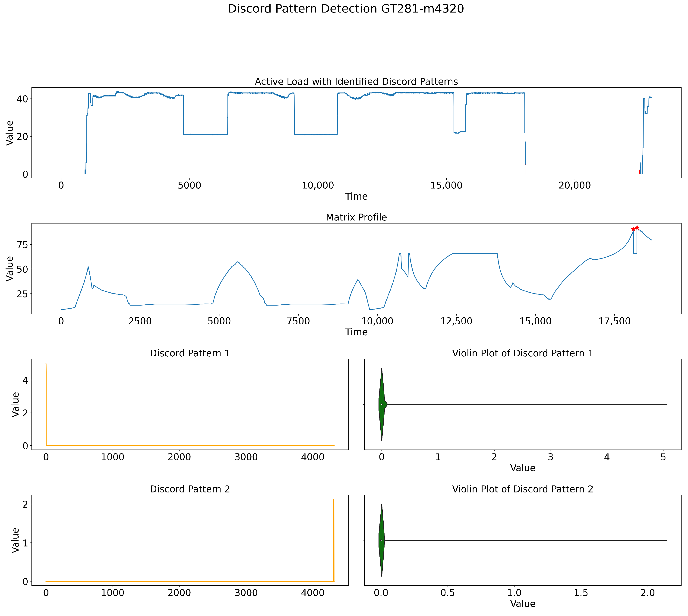688x616 pixels.
Task: Click the 12,500 tick label on Matrix Profile axis
Action: pos(456,321)
